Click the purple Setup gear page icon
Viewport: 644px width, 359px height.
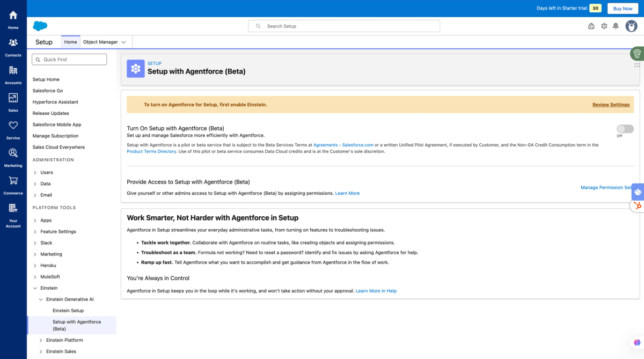click(x=136, y=69)
